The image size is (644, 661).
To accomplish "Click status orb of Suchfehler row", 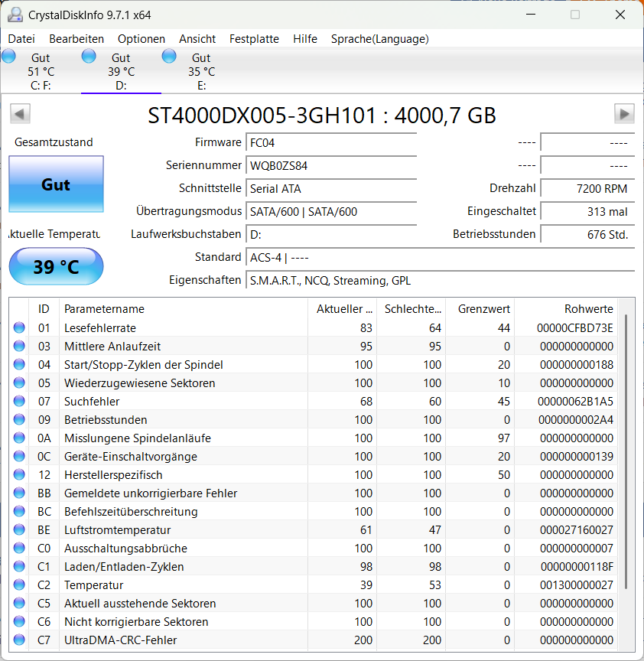I will [19, 401].
